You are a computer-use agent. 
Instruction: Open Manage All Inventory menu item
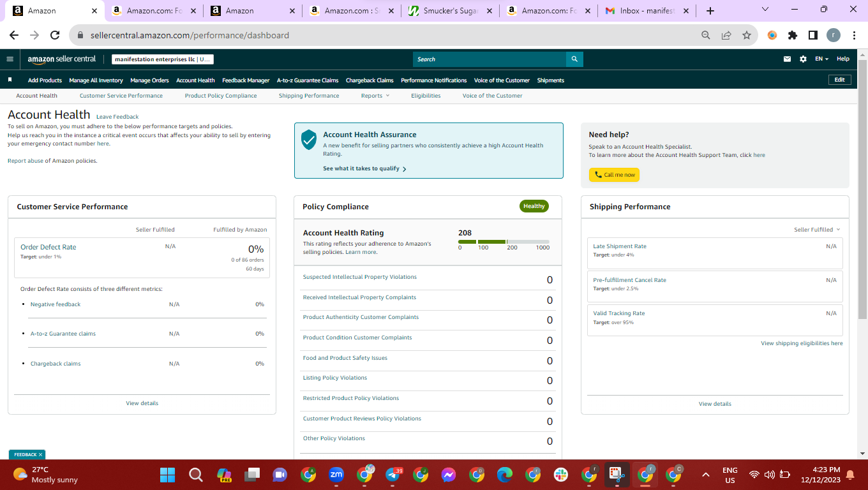96,80
